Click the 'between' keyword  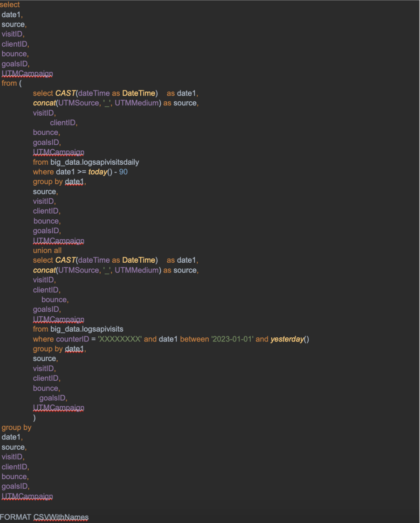[194, 339]
